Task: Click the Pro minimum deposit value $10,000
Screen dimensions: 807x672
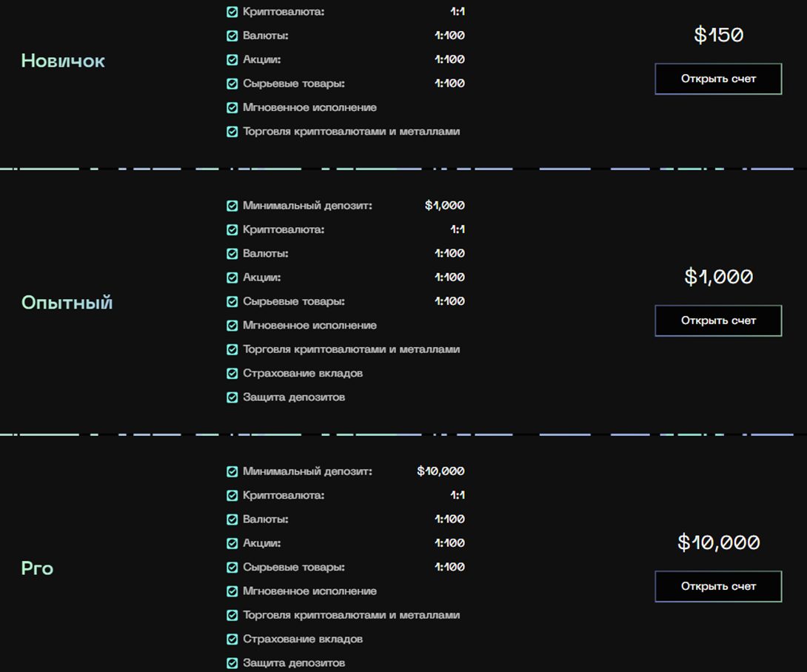Action: point(441,471)
